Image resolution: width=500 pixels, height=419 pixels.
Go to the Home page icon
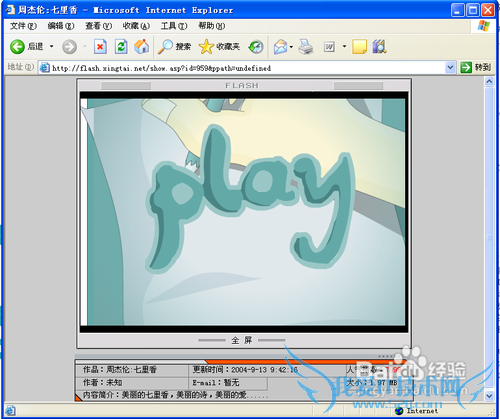pos(142,47)
